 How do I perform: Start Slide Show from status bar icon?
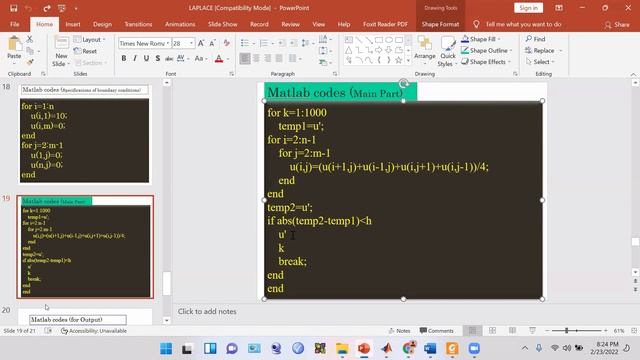click(532, 330)
